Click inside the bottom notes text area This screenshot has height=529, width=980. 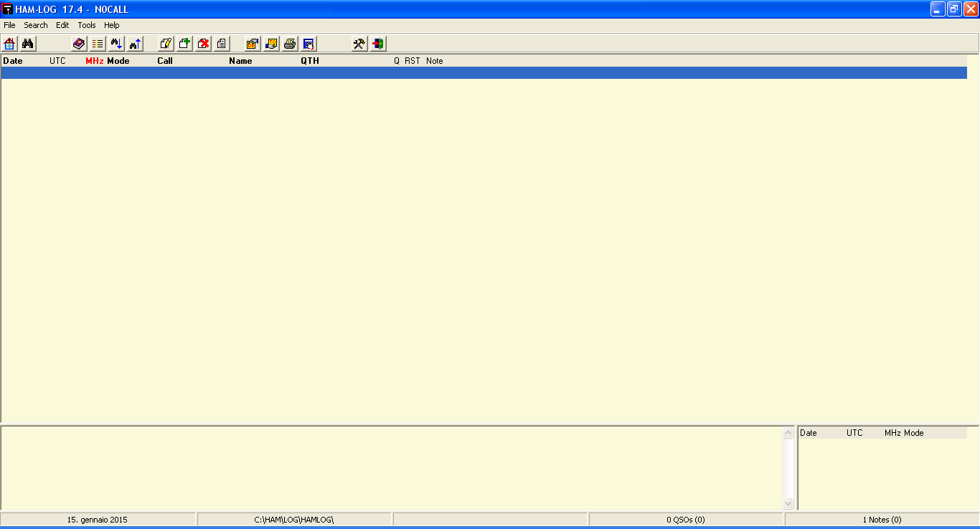(x=391, y=467)
